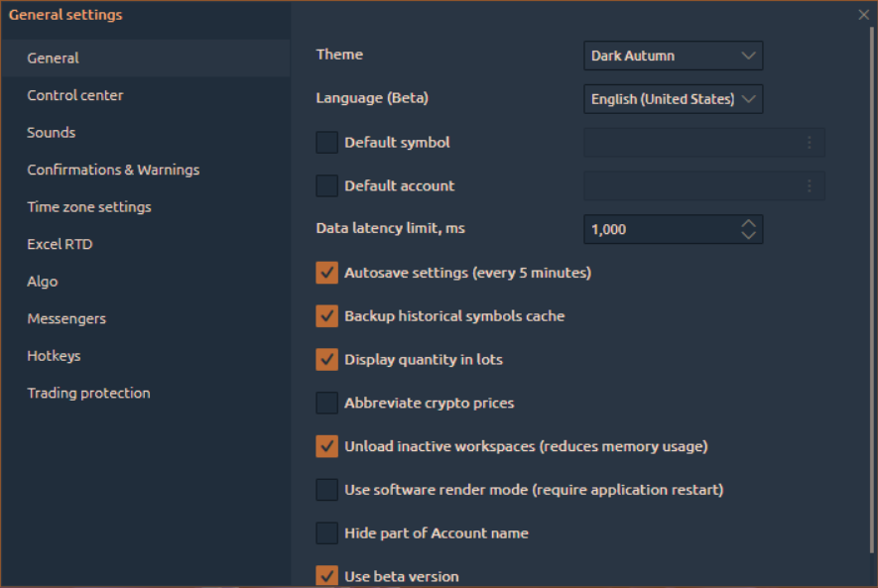The width and height of the screenshot is (878, 588).
Task: Enable the Default account checkbox
Action: tap(326, 185)
